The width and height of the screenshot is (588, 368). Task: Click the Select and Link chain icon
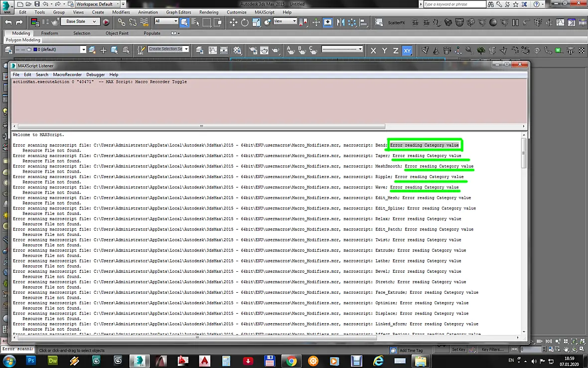click(x=121, y=22)
